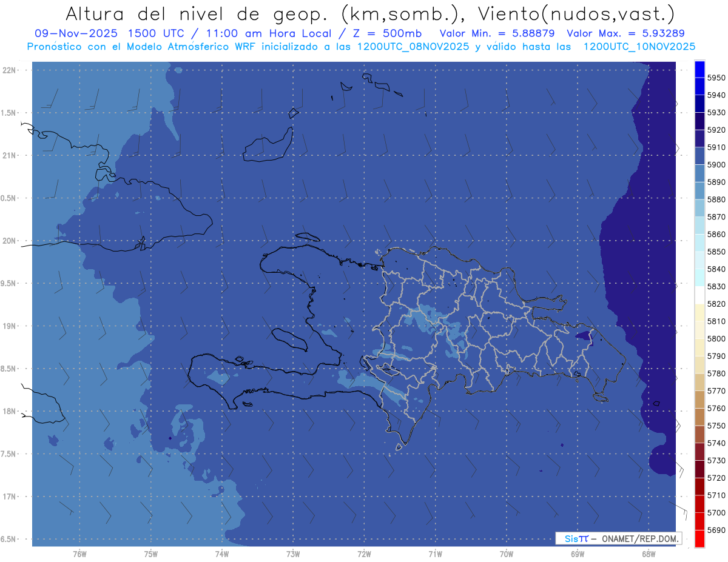The width and height of the screenshot is (728, 562).
Task: Select the initialization time "1200UTC_08NOV2025"
Action: pos(413,46)
